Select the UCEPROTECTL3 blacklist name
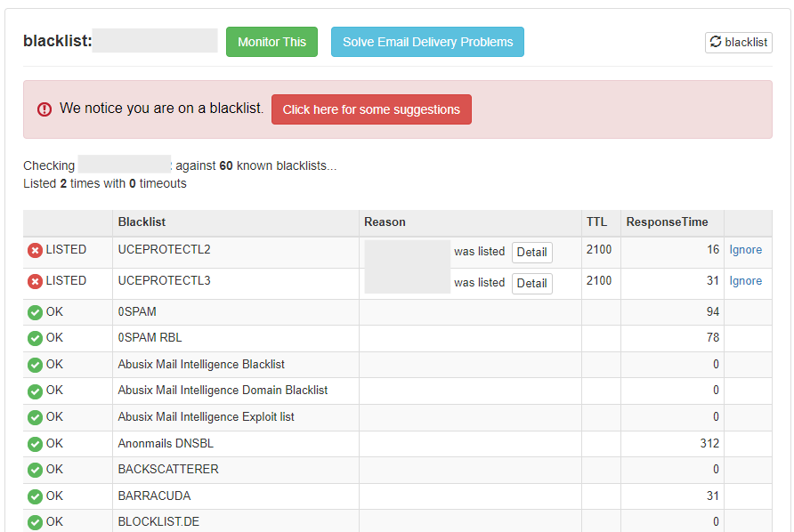794x532 pixels. pyautogui.click(x=164, y=281)
